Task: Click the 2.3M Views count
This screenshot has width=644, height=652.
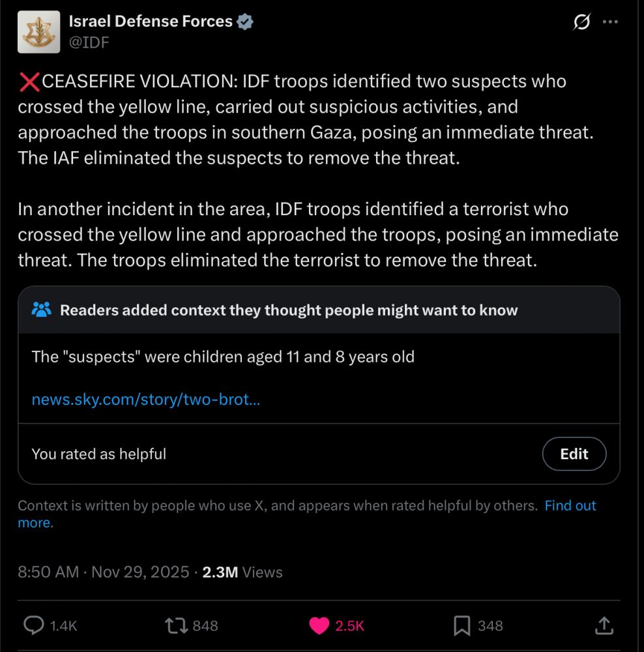Action: [242, 572]
